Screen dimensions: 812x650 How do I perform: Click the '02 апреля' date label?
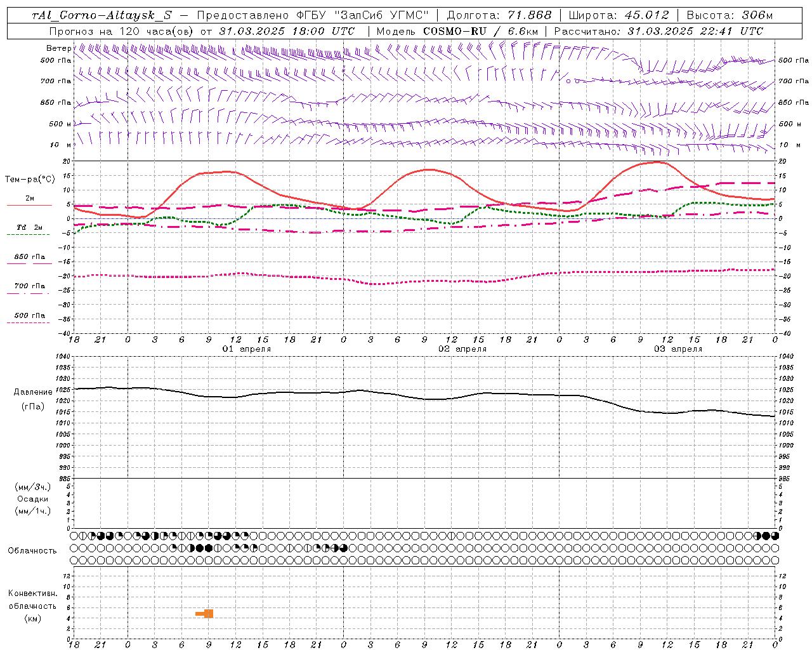(462, 349)
